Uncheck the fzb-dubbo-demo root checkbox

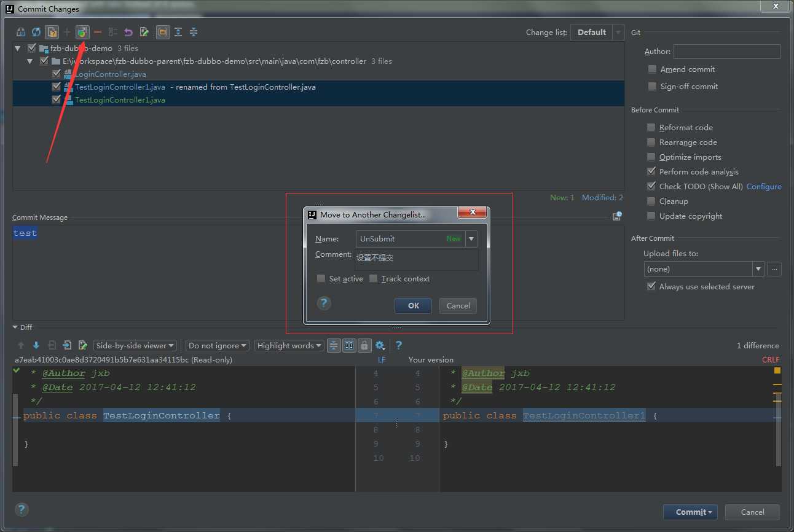[32, 48]
